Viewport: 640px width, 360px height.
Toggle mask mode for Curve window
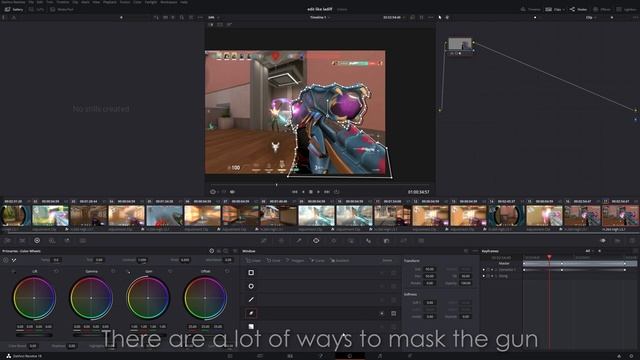[393, 313]
